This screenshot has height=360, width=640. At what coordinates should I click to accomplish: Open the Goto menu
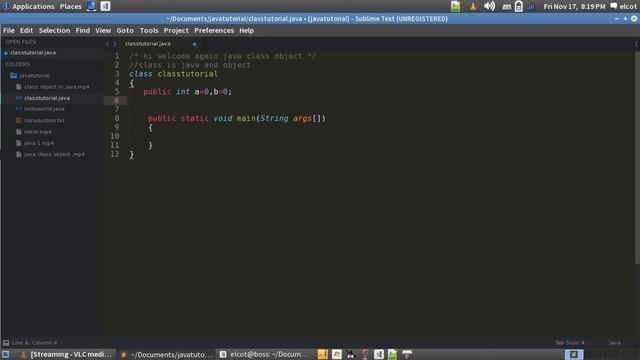(x=125, y=31)
